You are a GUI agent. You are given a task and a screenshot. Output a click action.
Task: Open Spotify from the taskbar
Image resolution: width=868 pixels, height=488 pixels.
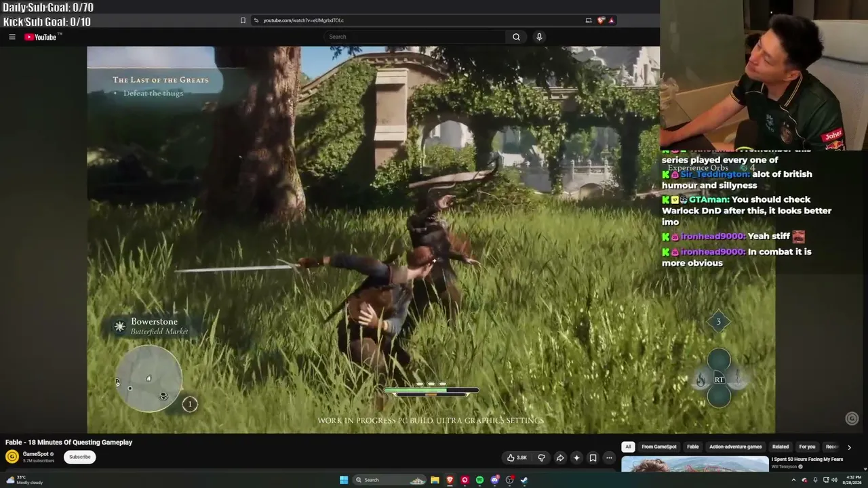pyautogui.click(x=479, y=480)
